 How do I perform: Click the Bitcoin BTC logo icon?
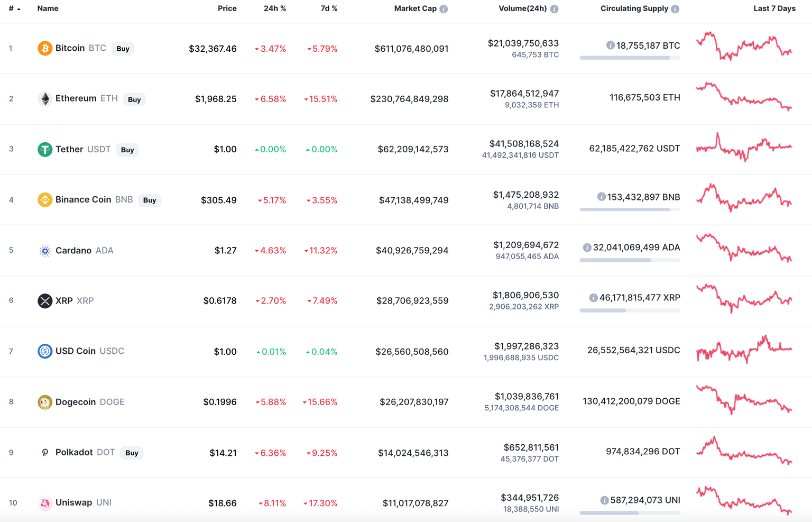click(45, 48)
